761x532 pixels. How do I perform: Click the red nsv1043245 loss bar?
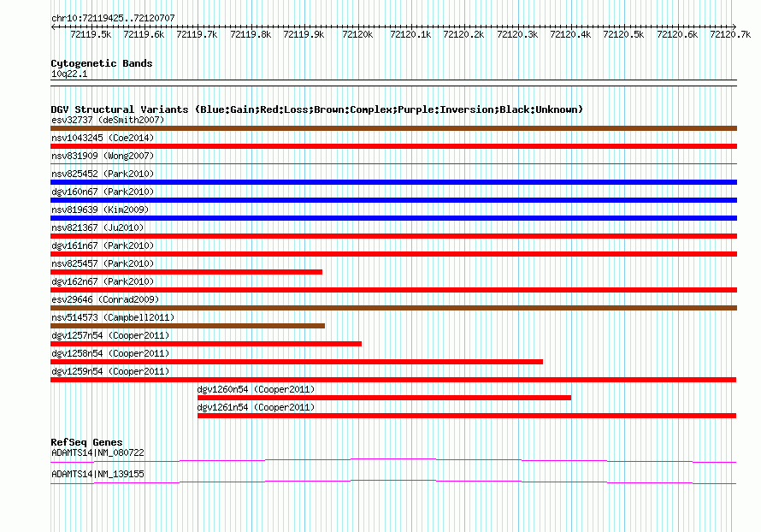393,146
